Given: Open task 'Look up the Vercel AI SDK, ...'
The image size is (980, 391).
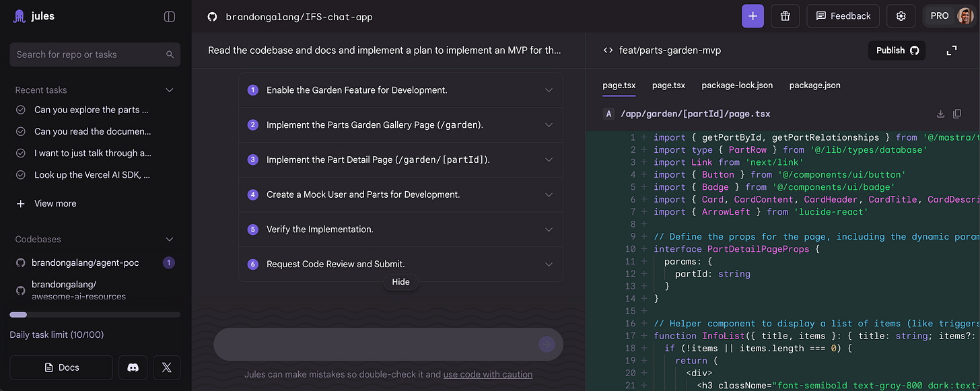Looking at the screenshot, I should [92, 175].
